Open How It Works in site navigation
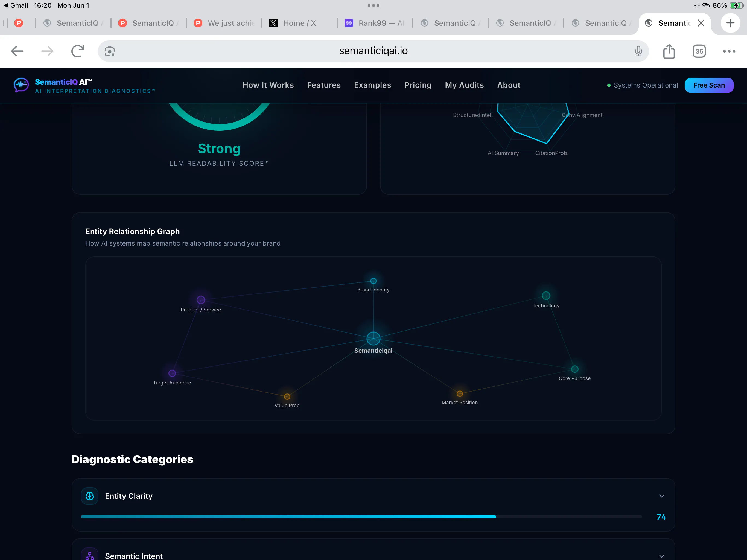747x560 pixels. tap(268, 85)
